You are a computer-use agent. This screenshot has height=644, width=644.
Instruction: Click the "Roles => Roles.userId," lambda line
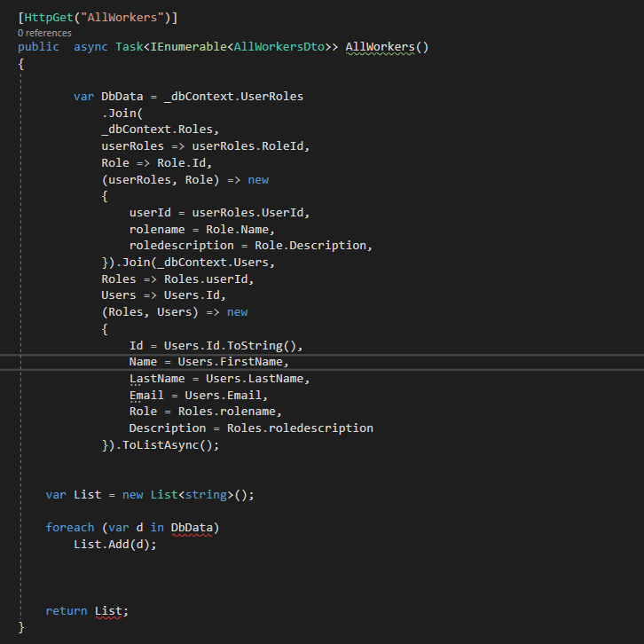tap(177, 279)
